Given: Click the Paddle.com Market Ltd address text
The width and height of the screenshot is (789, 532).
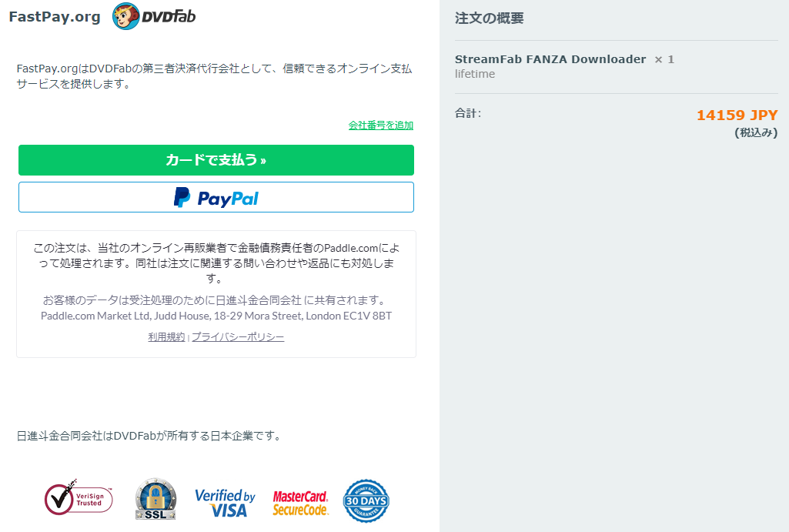Looking at the screenshot, I should click(x=216, y=316).
